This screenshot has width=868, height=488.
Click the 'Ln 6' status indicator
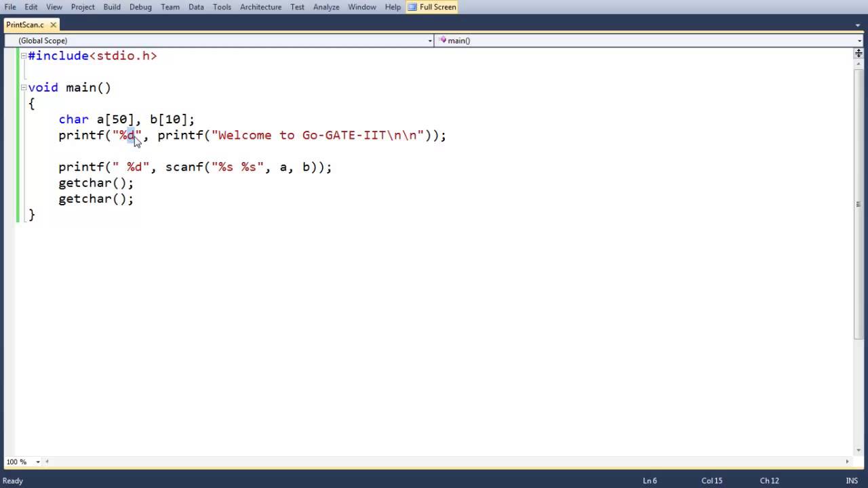point(650,481)
